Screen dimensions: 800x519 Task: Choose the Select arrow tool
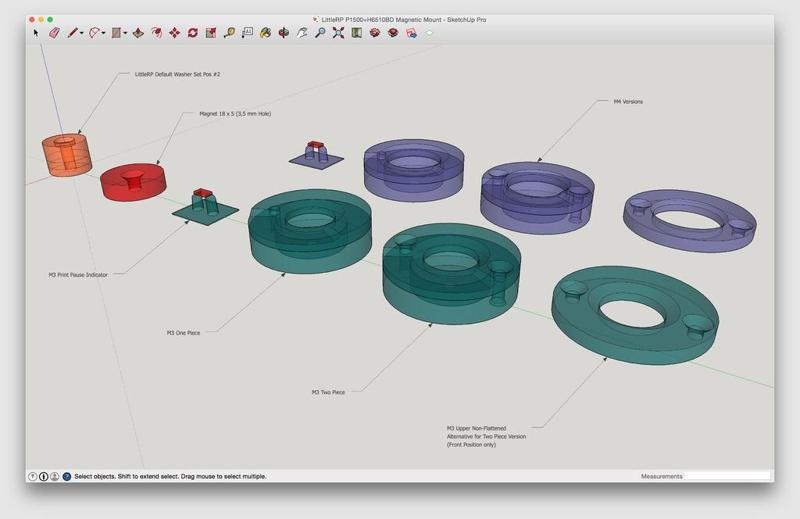36,33
